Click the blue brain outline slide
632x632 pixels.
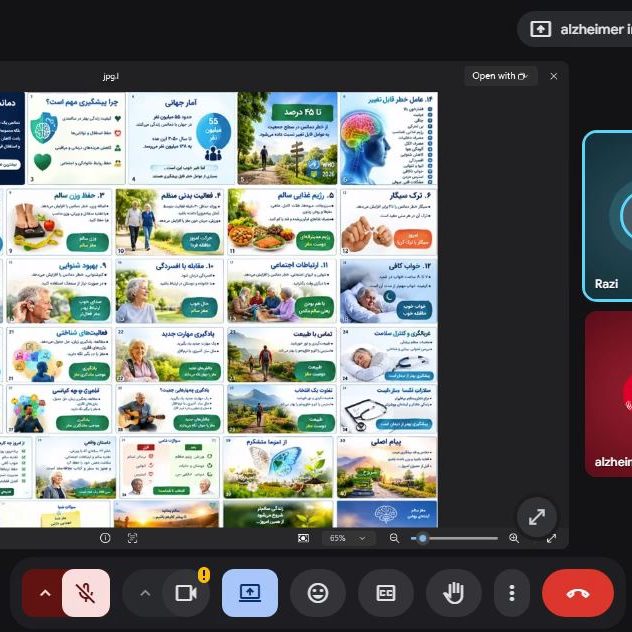tap(387, 514)
